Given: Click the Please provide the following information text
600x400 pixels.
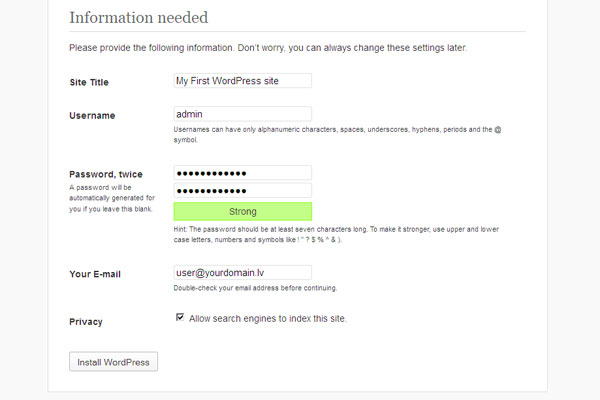Looking at the screenshot, I should pos(268,48).
